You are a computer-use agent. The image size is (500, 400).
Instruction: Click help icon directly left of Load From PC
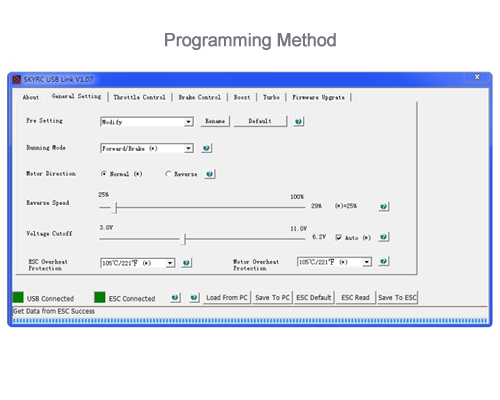pos(194,297)
